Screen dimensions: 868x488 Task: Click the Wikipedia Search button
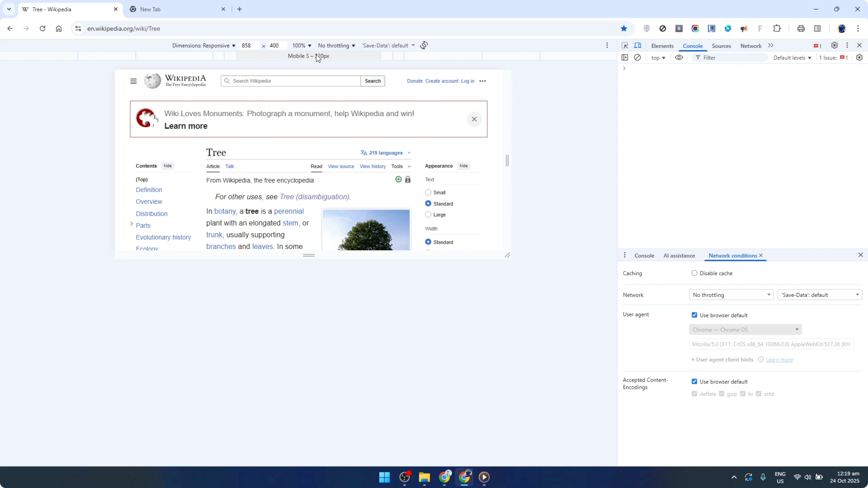(x=373, y=81)
